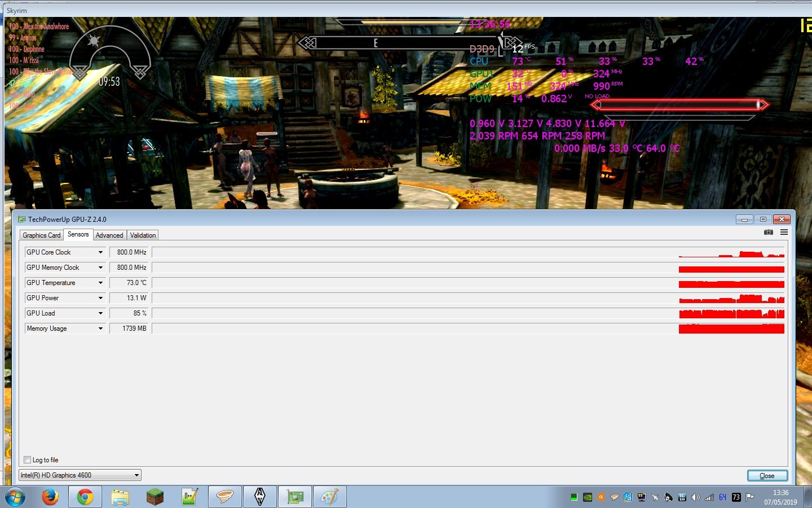The image size is (812, 508).
Task: Maximize the GPU-Z window
Action: point(763,219)
